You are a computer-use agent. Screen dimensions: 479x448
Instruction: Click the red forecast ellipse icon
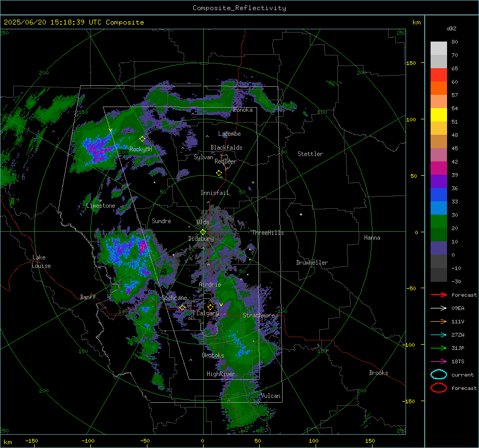point(439,388)
